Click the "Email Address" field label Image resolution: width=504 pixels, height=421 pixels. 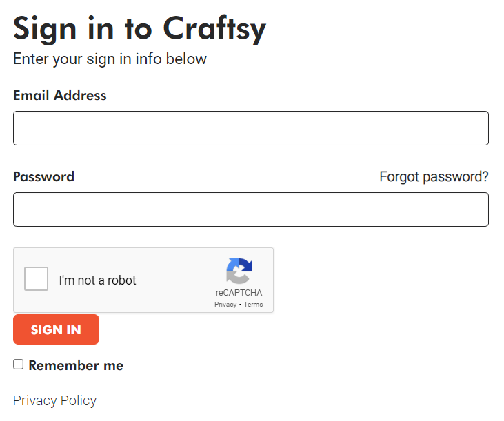60,96
